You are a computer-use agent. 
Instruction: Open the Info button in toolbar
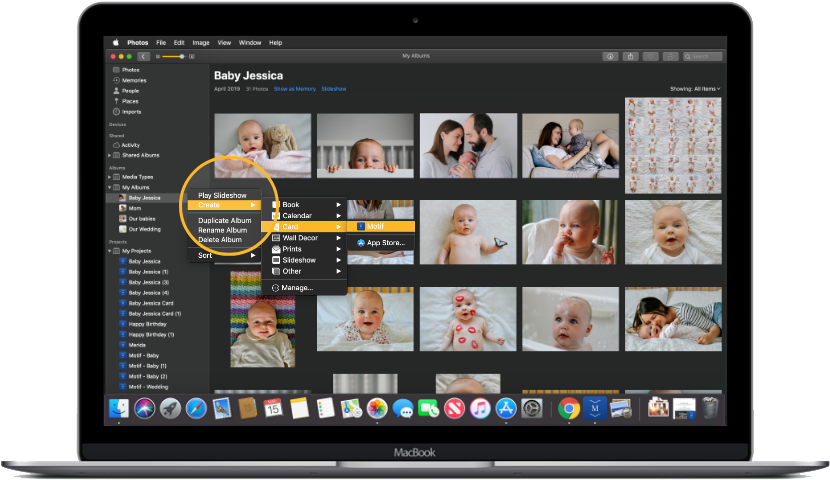point(610,56)
